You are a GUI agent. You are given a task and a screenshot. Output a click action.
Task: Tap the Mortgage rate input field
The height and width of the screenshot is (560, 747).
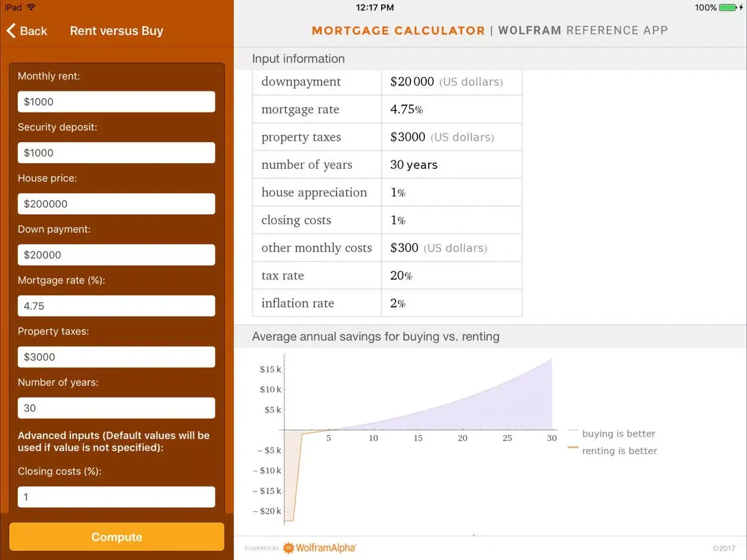[x=116, y=306]
